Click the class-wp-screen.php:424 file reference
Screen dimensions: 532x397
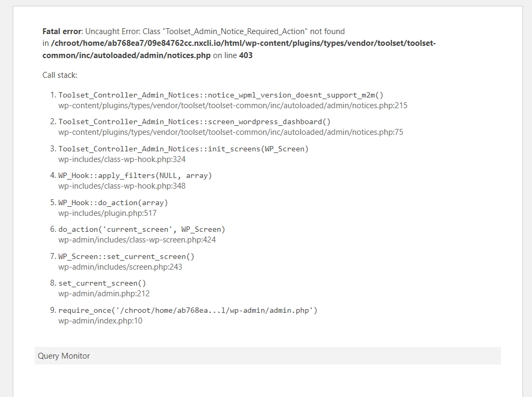(x=137, y=240)
